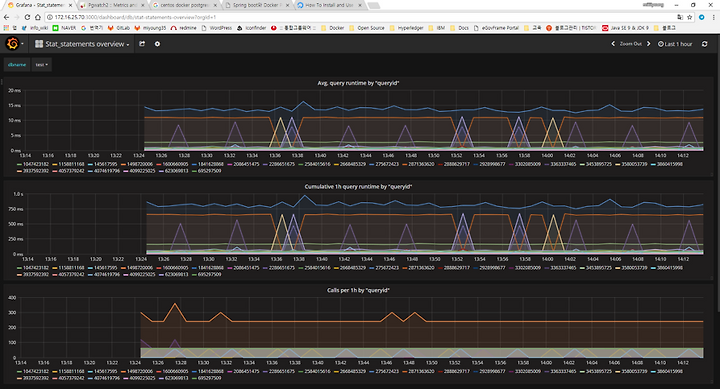Click color swatch of 1841628868 in Avg. runtime legend
Viewport: 720px width, 389px height.
195,164
